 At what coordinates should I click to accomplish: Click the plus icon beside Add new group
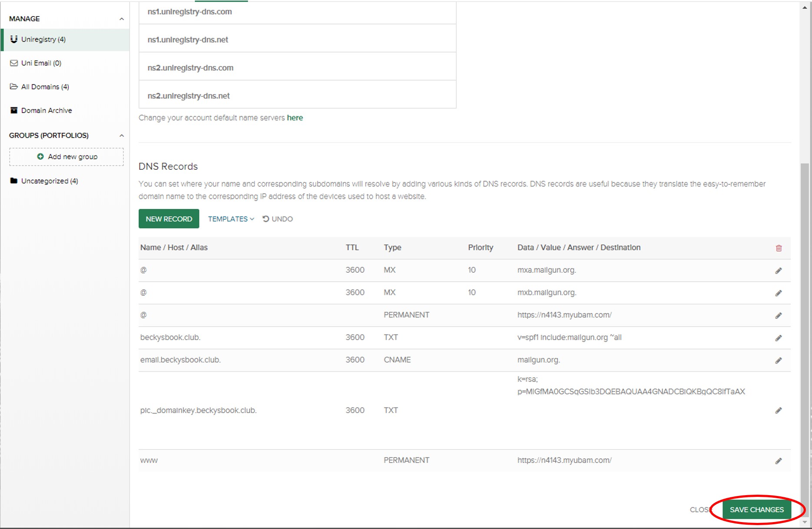[x=40, y=156]
